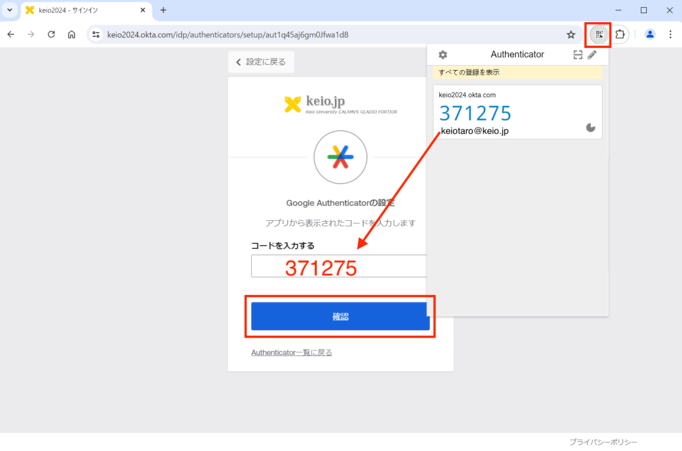Bookmark this page with the star icon

click(571, 34)
